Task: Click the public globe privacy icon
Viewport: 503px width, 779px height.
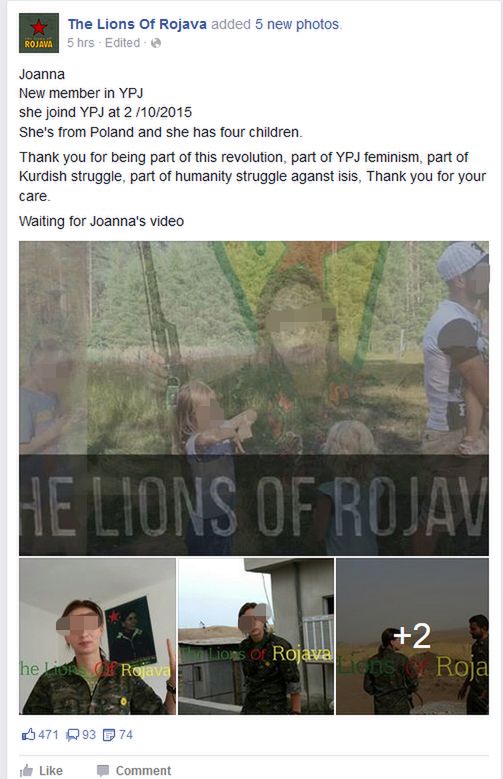Action: pos(156,43)
